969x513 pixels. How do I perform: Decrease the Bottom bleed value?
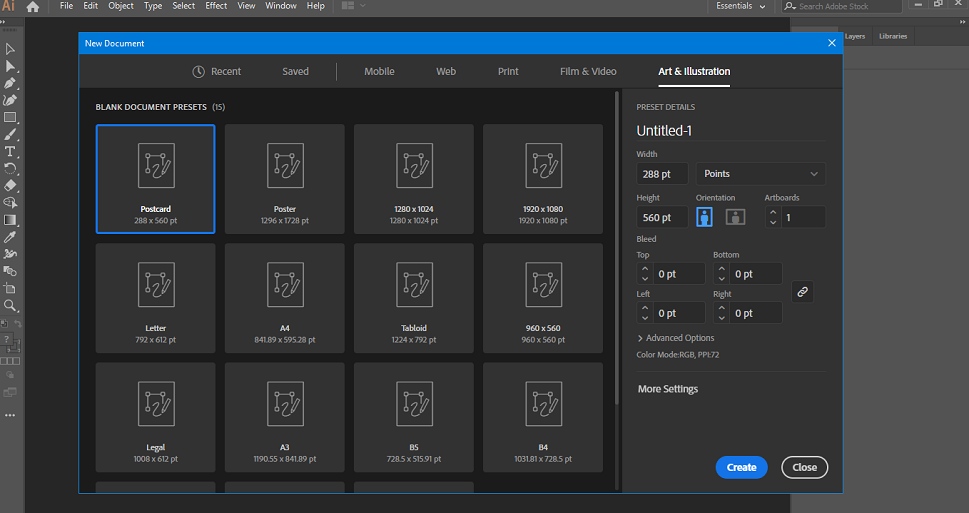721,279
